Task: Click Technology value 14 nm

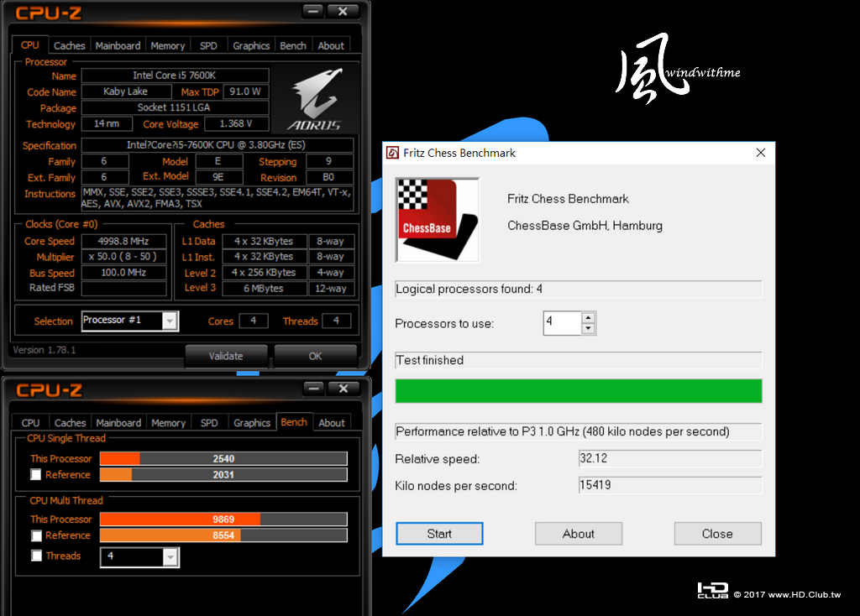Action: click(107, 124)
